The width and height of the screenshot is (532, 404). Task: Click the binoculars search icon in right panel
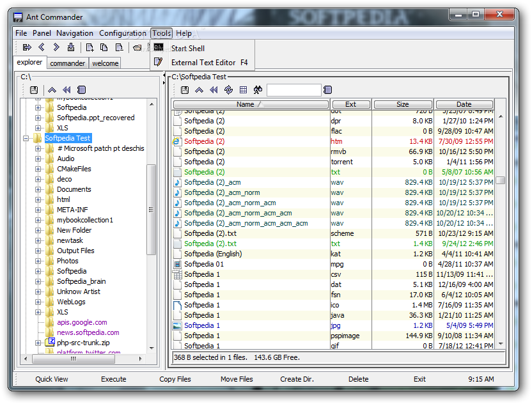258,90
